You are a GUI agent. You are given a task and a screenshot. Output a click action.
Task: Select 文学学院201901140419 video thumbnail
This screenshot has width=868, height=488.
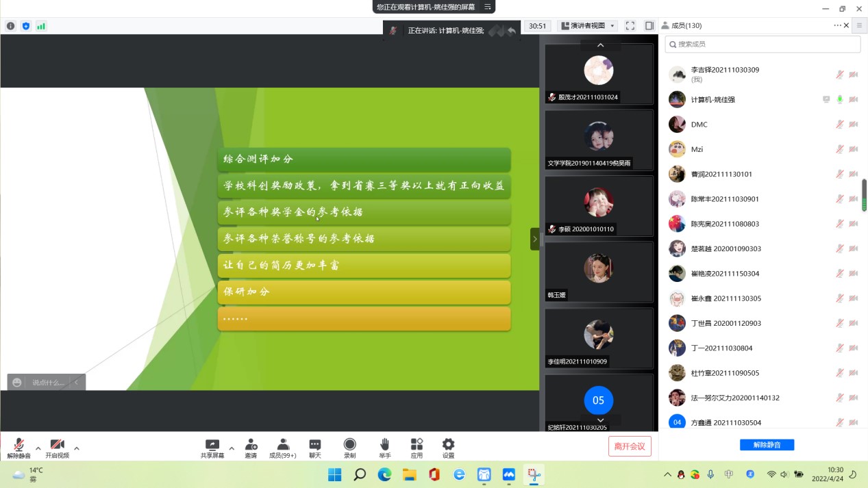pos(599,140)
